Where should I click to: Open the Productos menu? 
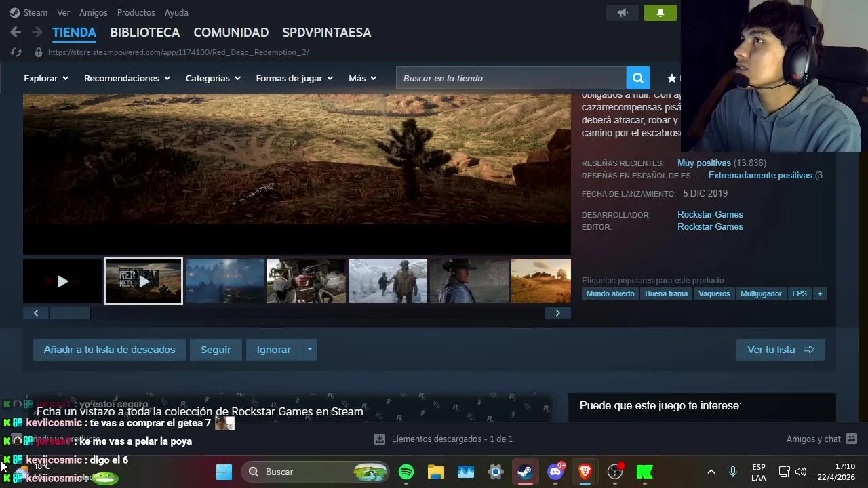136,12
